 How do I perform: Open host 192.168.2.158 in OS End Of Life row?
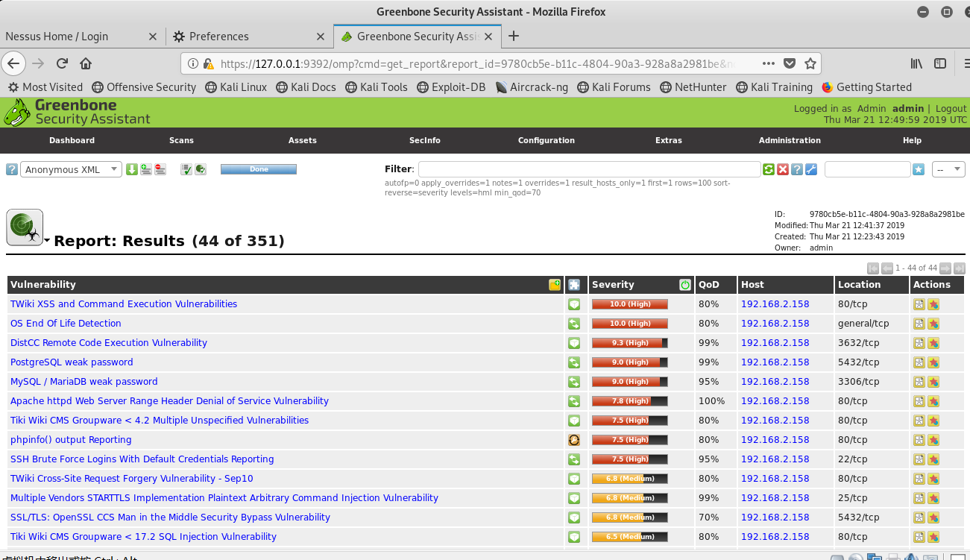775,324
